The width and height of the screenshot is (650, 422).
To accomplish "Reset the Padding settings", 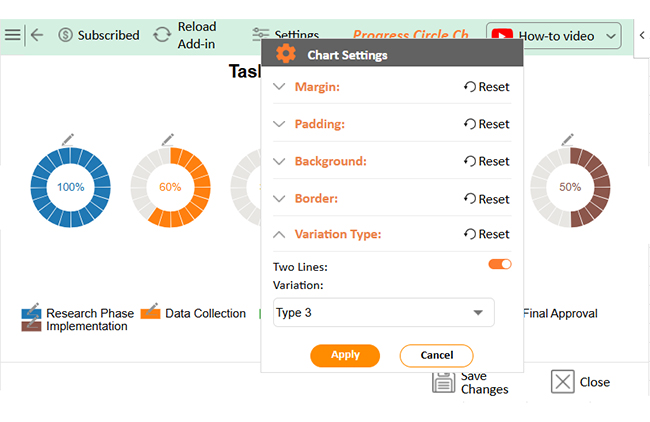I will click(x=486, y=124).
